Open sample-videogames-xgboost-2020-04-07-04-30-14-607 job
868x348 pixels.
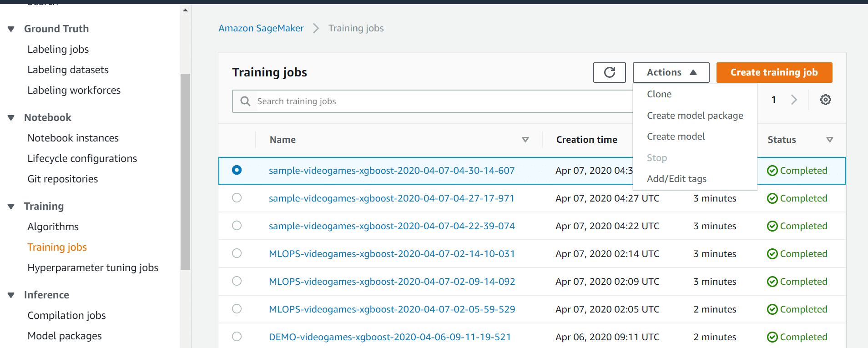point(392,171)
